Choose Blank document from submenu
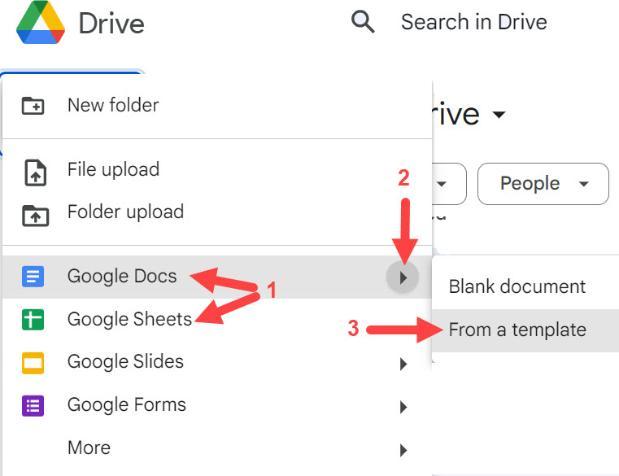Screen dimensions: 619x476 tap(525, 287)
